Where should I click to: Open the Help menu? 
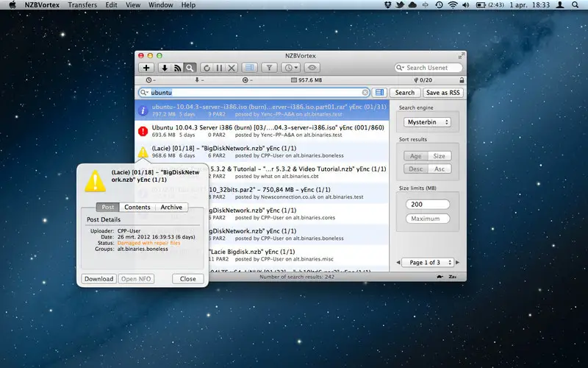(188, 5)
